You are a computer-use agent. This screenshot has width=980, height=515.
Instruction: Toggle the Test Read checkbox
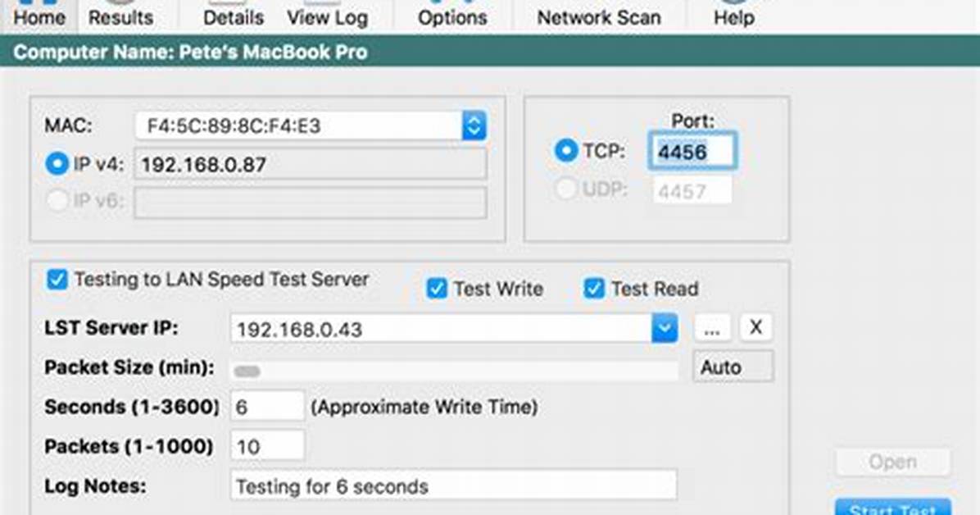pyautogui.click(x=594, y=289)
